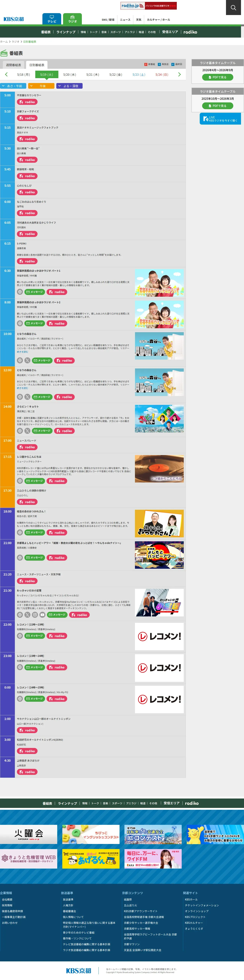Click the radiko button for 松田好花のオールナイトニッポン0
The height and width of the screenshot is (980, 244).
[x=27, y=751]
